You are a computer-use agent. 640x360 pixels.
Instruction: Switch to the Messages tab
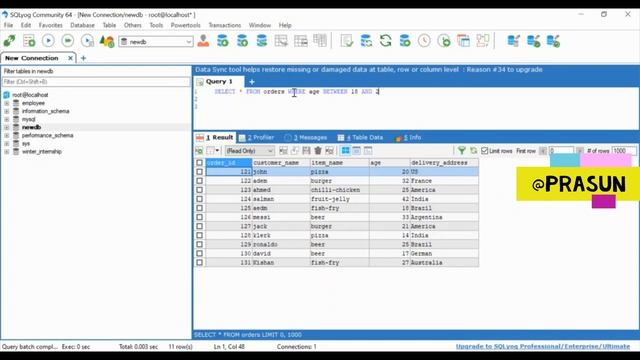pyautogui.click(x=306, y=138)
